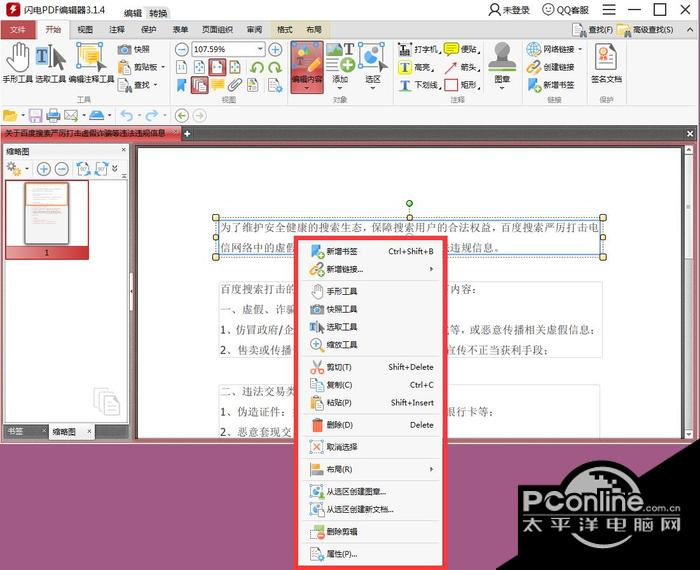Click the Web Link icon
Screen dimensions: 700x570
pyautogui.click(x=533, y=49)
